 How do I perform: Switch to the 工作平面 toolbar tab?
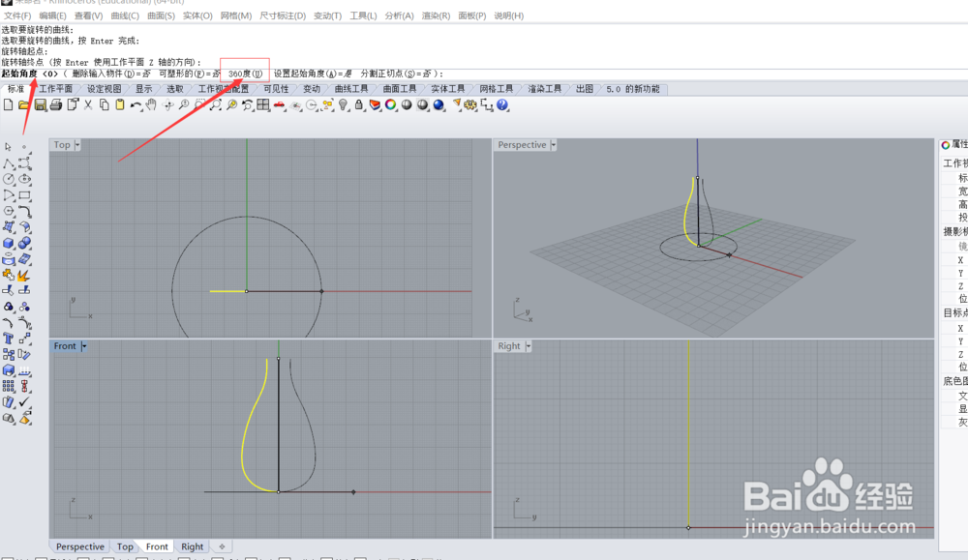(55, 89)
